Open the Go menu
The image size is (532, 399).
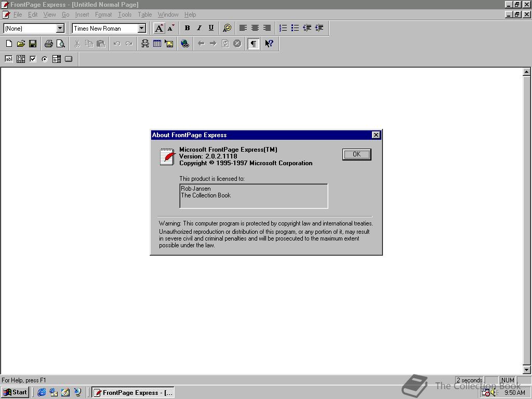coord(65,15)
